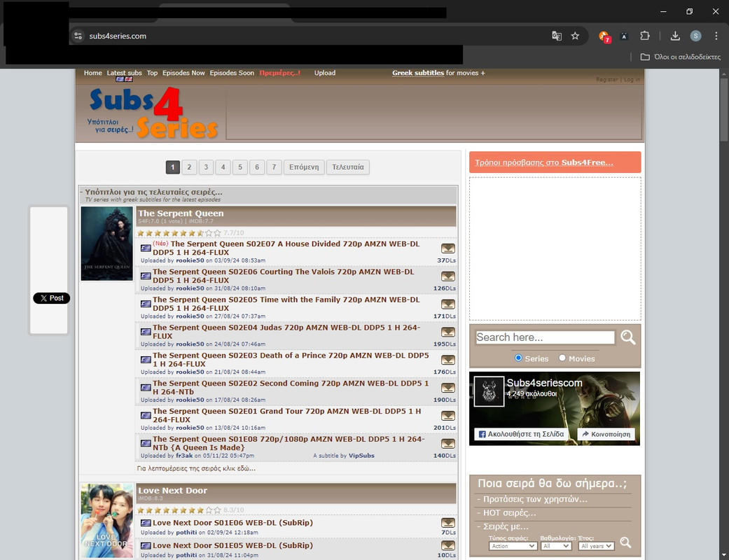Click the magnifier in the series filter panel
Viewport: 729px width, 560px height.
tap(625, 542)
